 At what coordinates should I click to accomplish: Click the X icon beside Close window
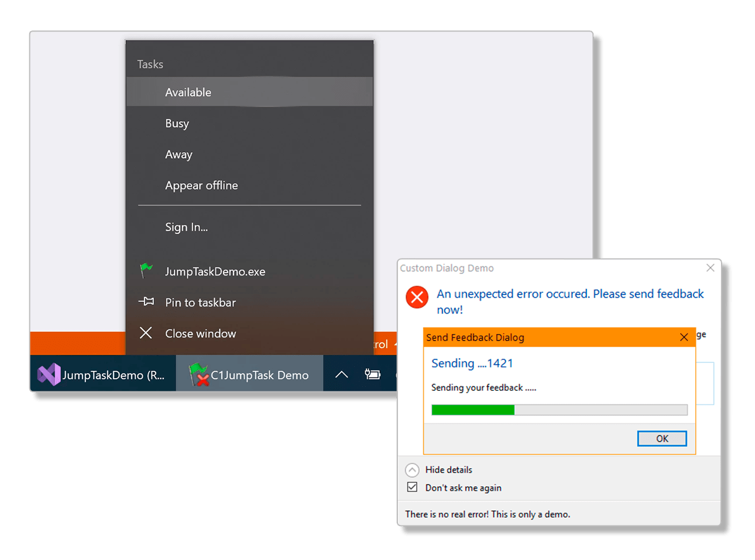coord(146,333)
